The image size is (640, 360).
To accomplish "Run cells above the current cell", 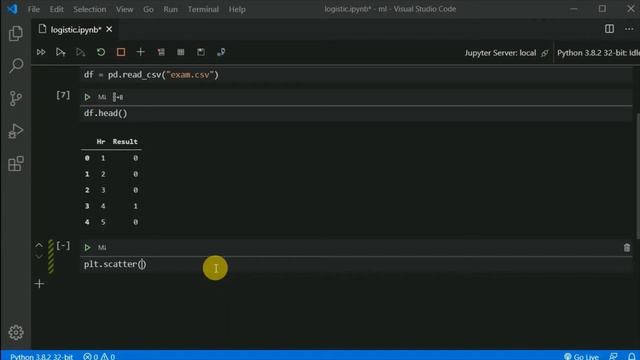I will (x=60, y=52).
